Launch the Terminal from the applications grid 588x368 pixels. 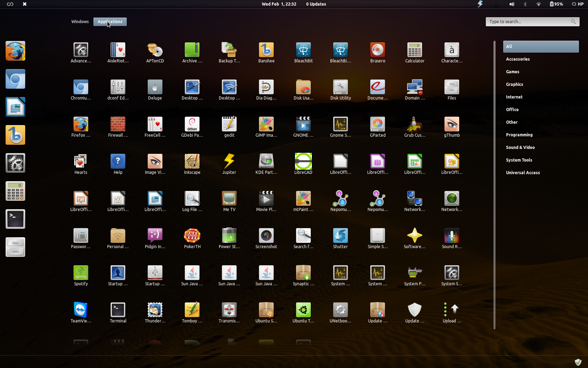tap(118, 313)
